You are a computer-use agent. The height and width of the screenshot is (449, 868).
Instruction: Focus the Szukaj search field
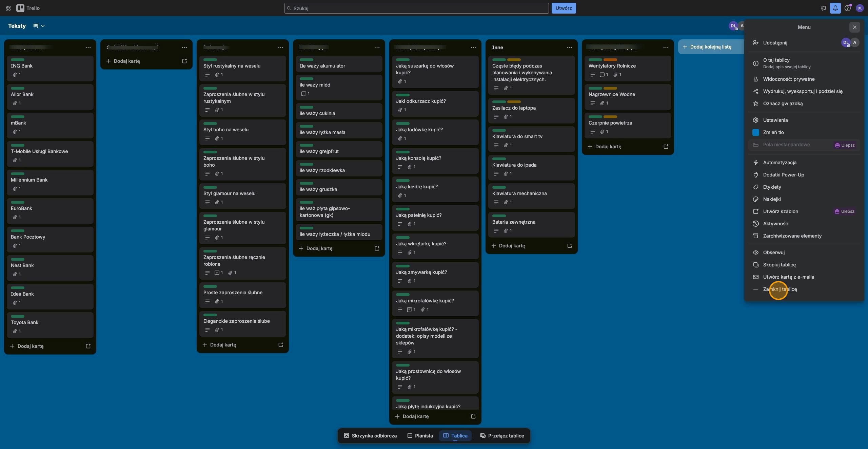click(416, 8)
